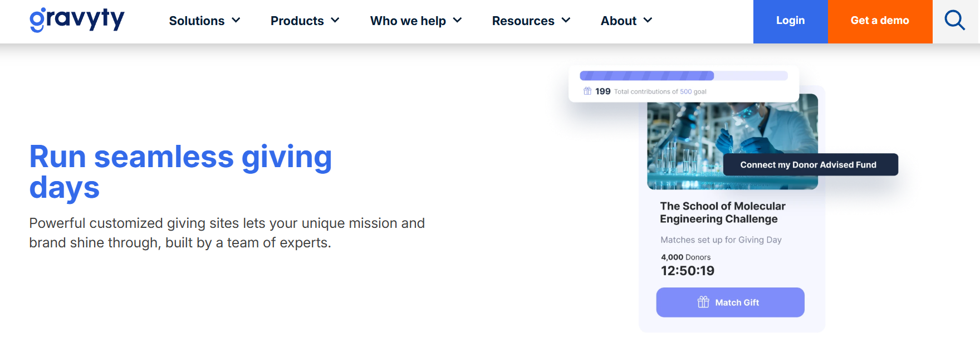The image size is (980, 351).
Task: Open the search magnifier icon
Action: 954,21
